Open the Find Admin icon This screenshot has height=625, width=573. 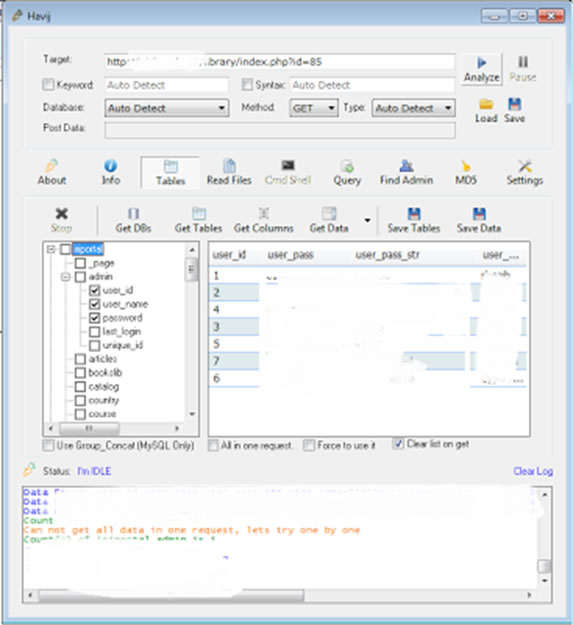[x=406, y=166]
